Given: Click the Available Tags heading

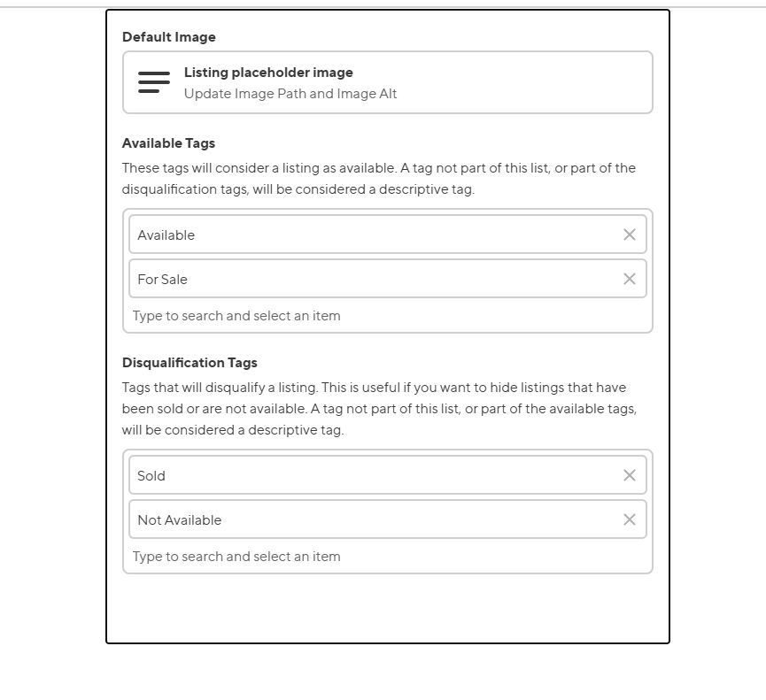Looking at the screenshot, I should pyautogui.click(x=168, y=143).
